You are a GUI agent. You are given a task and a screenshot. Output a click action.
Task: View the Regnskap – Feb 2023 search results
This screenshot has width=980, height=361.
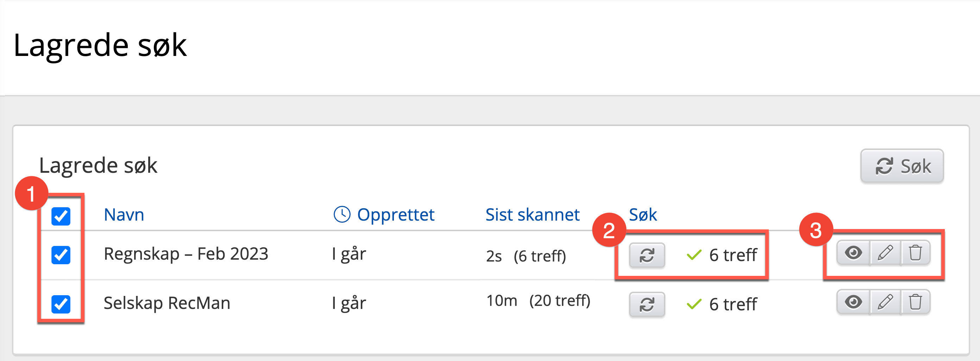[853, 253]
